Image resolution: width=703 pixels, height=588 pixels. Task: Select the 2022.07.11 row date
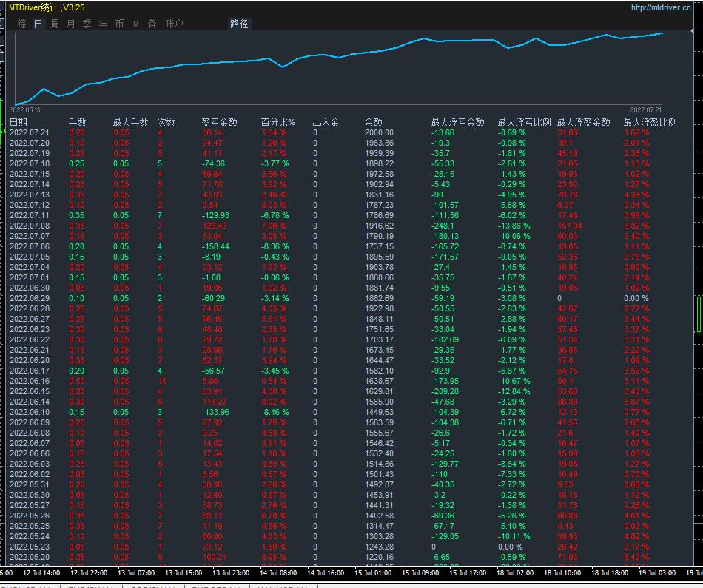click(x=29, y=215)
